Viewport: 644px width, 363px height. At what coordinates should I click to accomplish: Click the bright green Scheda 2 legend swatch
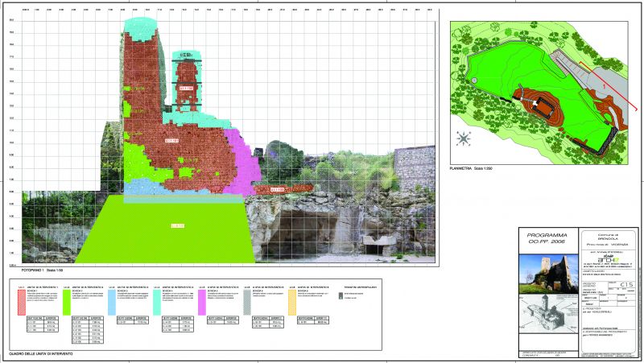pos(67,302)
